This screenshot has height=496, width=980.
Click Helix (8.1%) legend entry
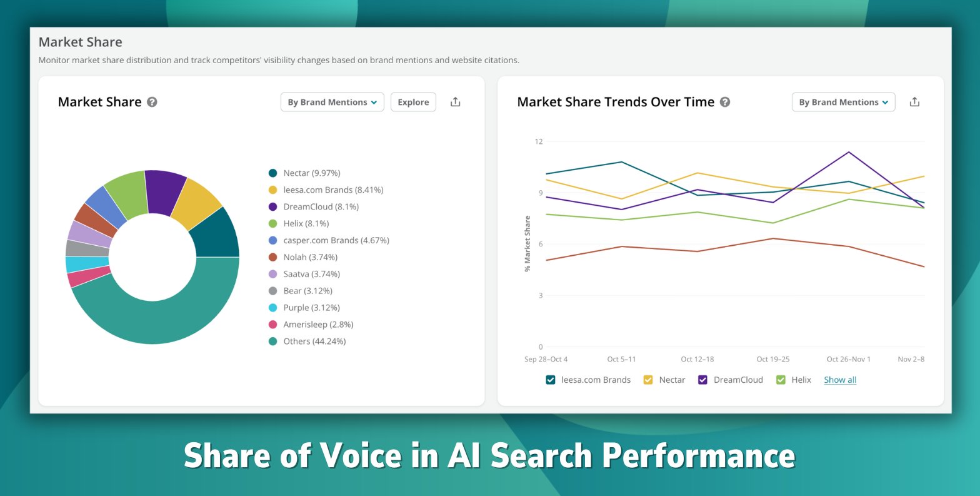pos(299,223)
